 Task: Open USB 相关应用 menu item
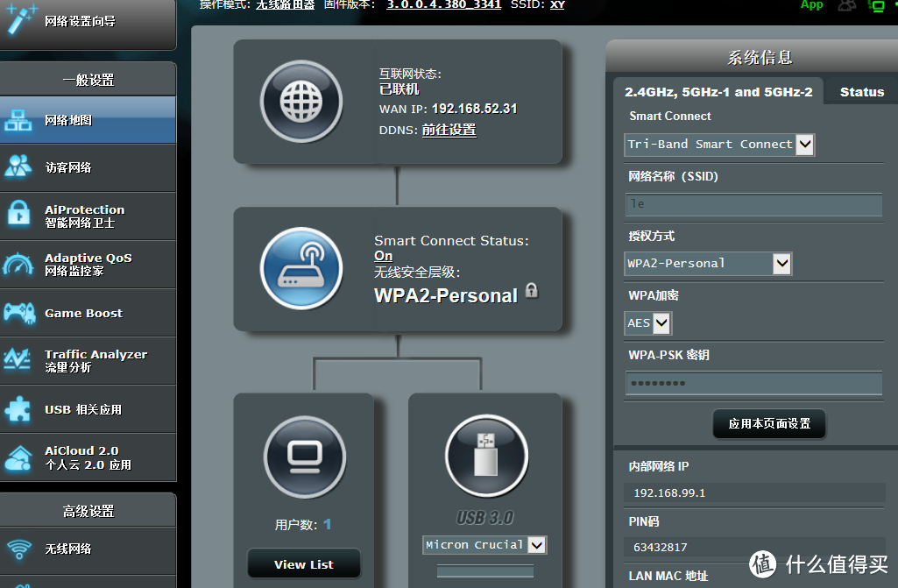88,409
